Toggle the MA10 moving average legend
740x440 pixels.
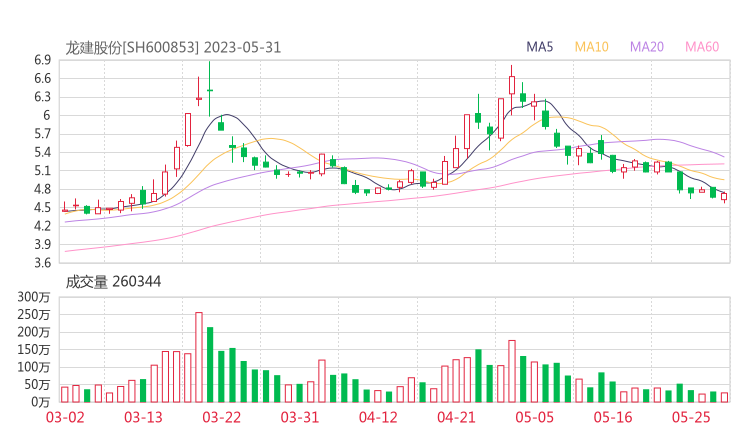pyautogui.click(x=591, y=47)
